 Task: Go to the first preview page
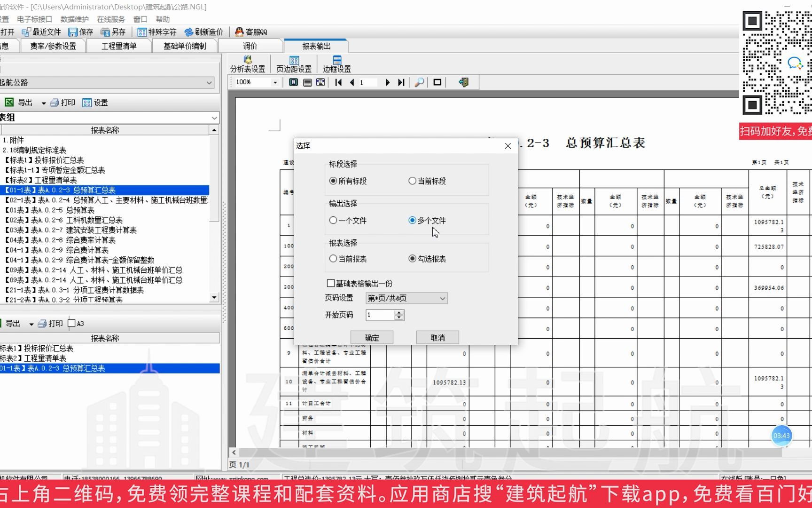pos(338,82)
